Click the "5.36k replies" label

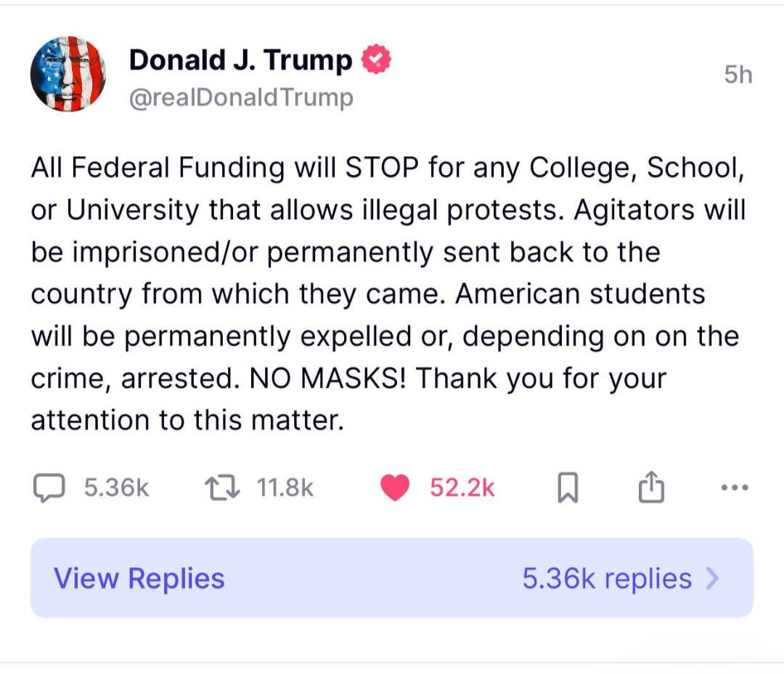pos(607,579)
